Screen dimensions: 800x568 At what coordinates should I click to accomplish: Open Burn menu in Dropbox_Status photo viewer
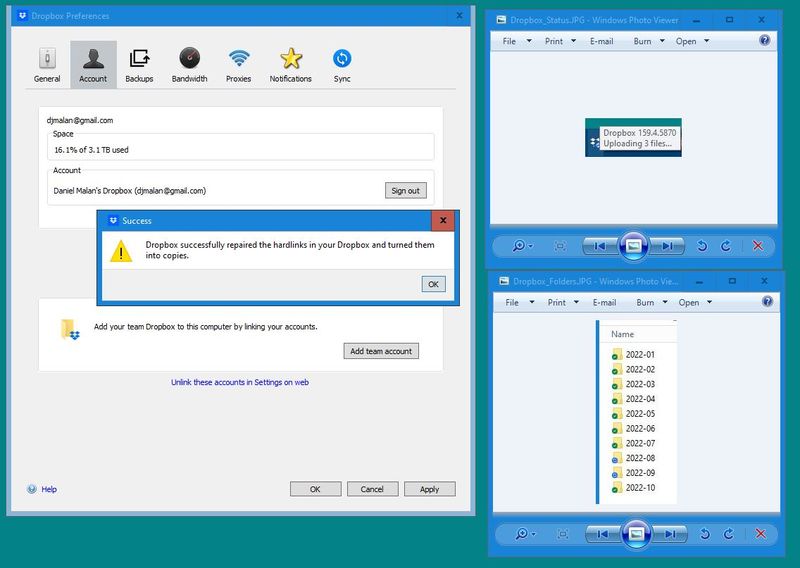(x=648, y=41)
